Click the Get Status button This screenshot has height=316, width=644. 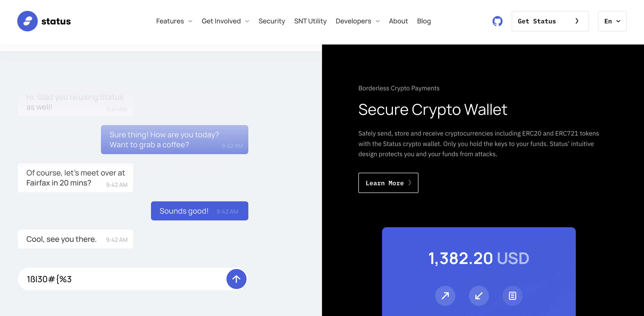pos(550,21)
